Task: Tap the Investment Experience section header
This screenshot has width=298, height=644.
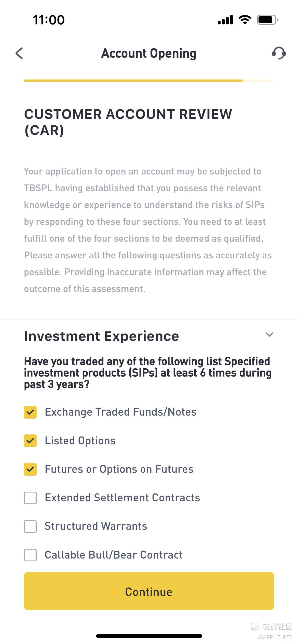Action: tap(101, 336)
